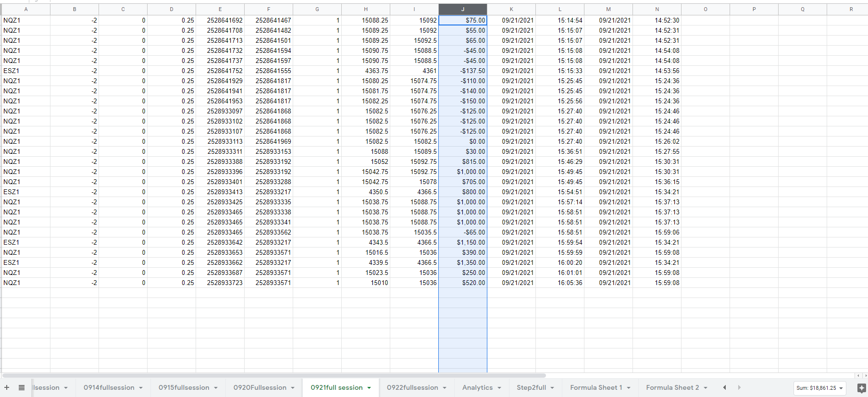Select column R header
Screen dimensions: 868x397
pyautogui.click(x=851, y=9)
